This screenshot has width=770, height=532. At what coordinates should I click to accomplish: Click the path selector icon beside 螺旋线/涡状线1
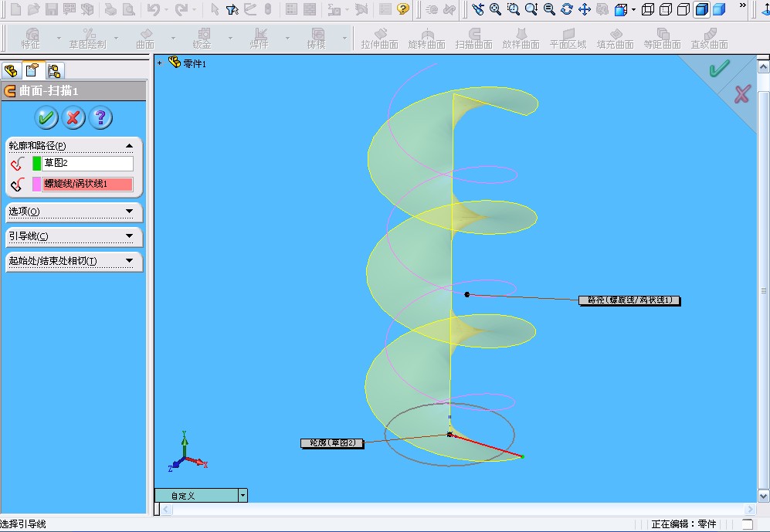pos(18,185)
